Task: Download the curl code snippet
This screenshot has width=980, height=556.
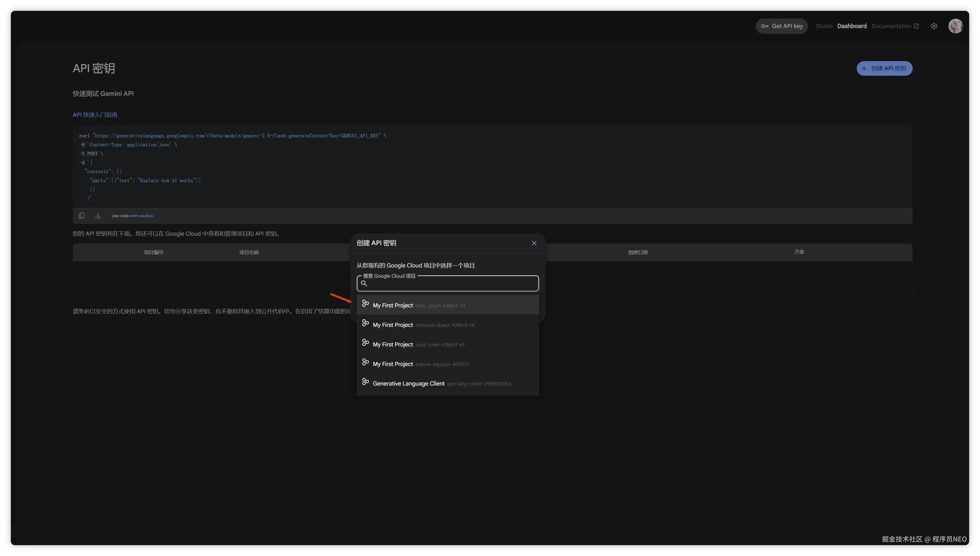Action: click(98, 216)
